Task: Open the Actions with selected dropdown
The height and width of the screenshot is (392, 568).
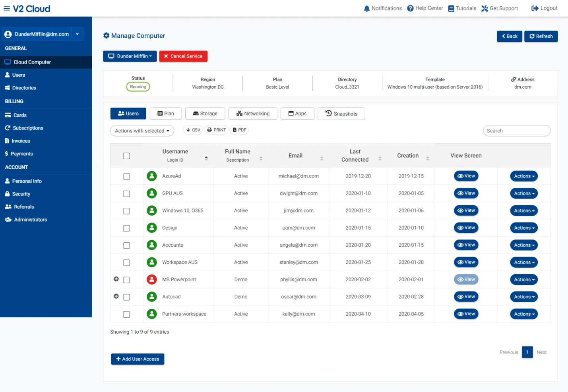Action: pos(142,130)
